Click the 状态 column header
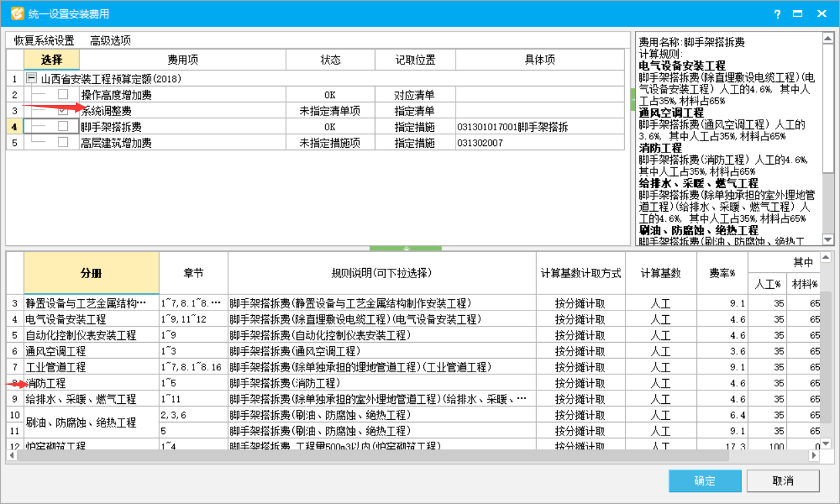840x504 pixels. point(331,60)
